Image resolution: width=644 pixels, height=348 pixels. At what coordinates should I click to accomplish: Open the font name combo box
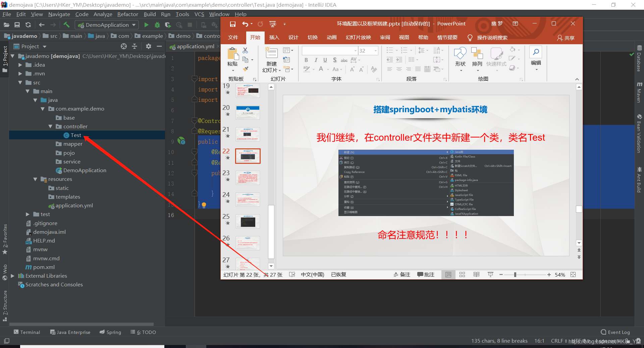point(330,51)
